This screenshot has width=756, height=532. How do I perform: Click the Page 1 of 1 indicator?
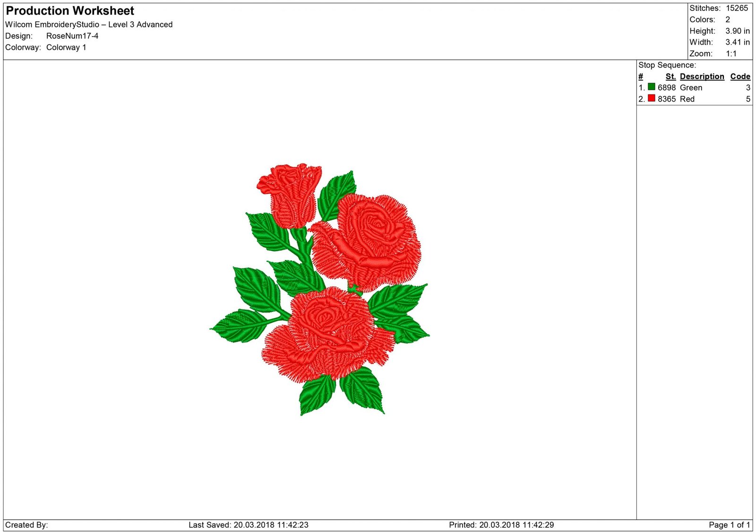(x=729, y=524)
